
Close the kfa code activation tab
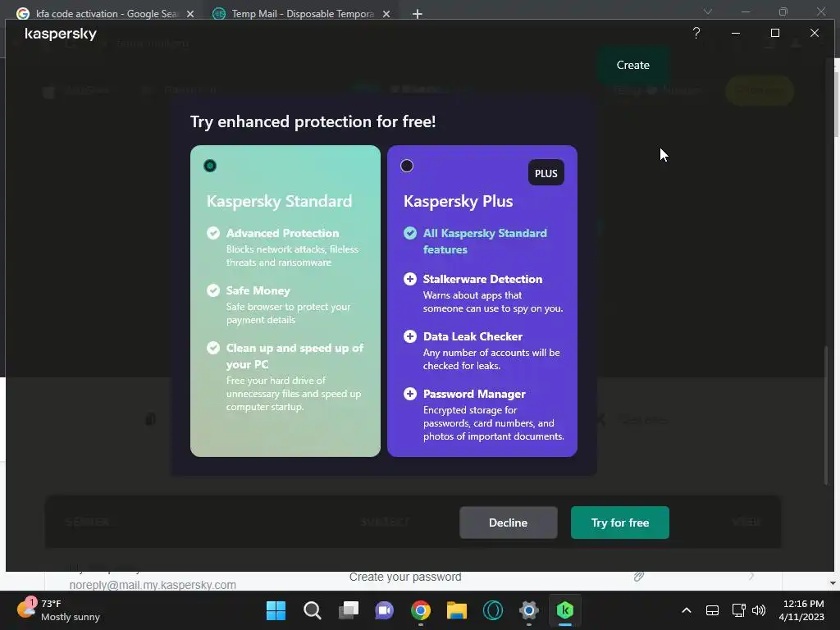tap(190, 14)
